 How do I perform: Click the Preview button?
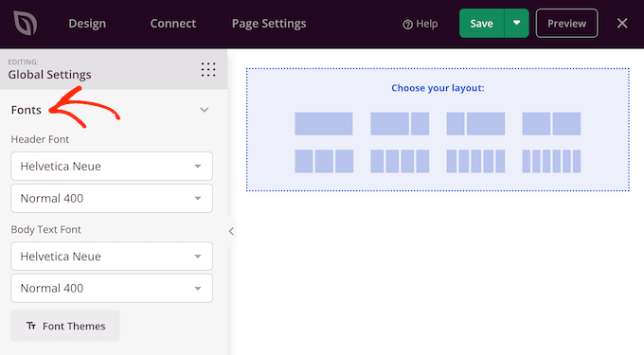[566, 24]
